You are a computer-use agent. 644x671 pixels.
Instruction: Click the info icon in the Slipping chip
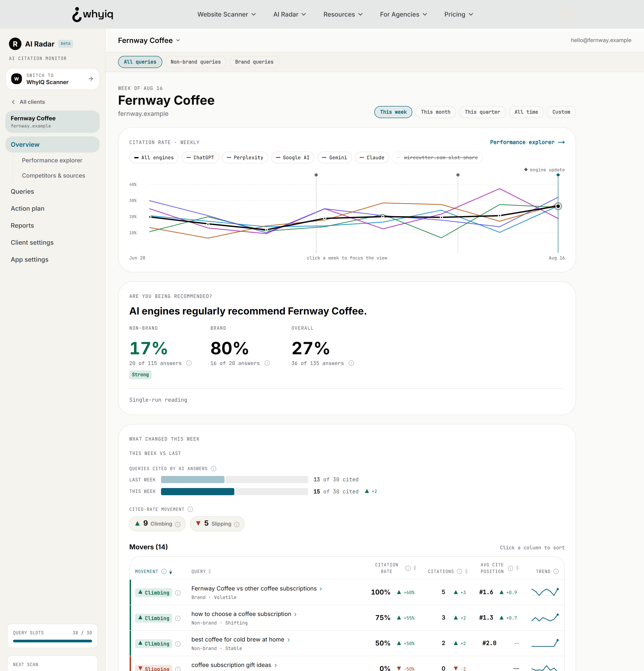pyautogui.click(x=237, y=524)
